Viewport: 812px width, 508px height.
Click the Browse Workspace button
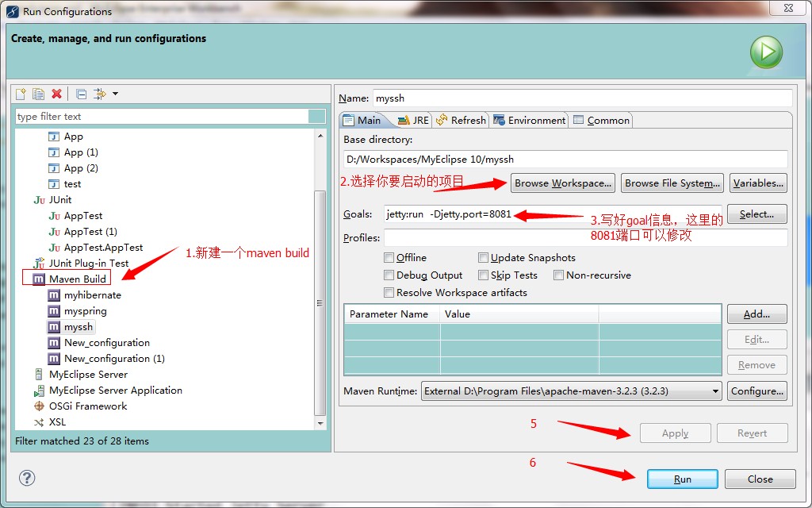[563, 183]
